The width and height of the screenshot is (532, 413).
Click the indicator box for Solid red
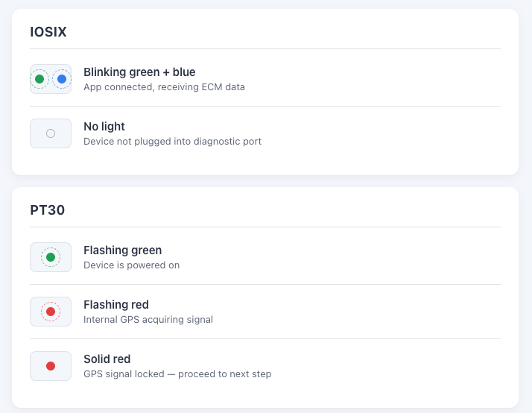tap(51, 366)
